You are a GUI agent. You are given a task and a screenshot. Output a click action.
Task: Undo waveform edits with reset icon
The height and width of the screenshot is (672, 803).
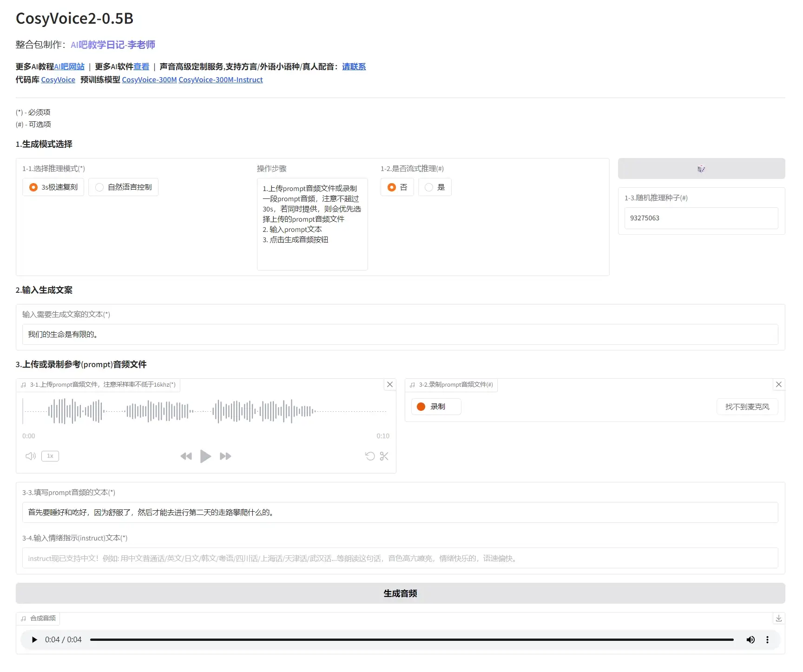pyautogui.click(x=370, y=456)
